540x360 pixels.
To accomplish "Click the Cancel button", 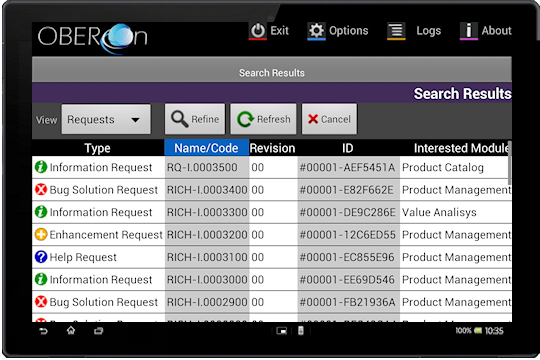I will 330,119.
